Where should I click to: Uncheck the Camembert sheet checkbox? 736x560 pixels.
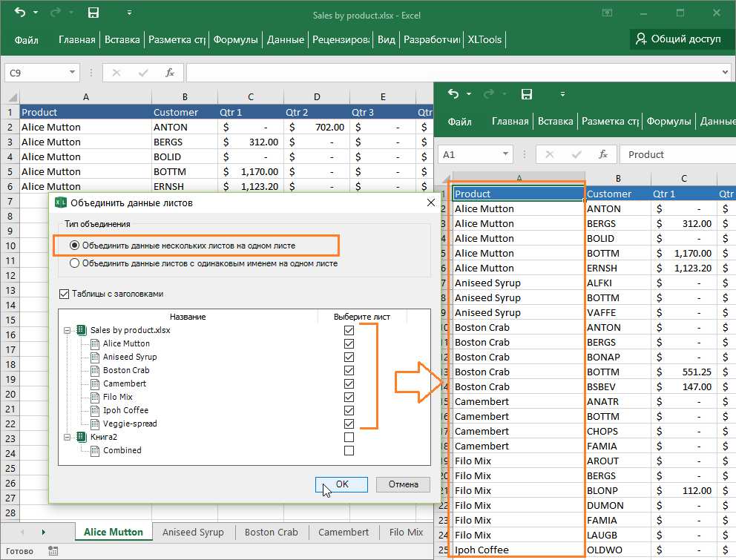click(349, 383)
